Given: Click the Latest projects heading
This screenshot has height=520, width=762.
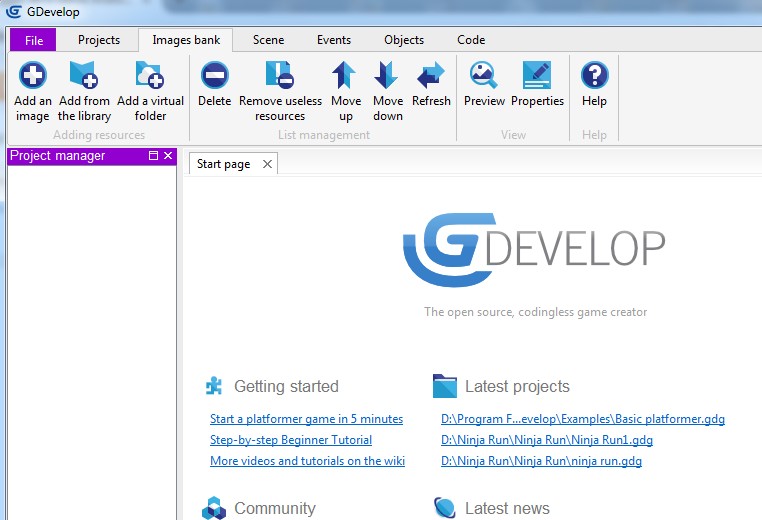Looking at the screenshot, I should click(x=517, y=386).
